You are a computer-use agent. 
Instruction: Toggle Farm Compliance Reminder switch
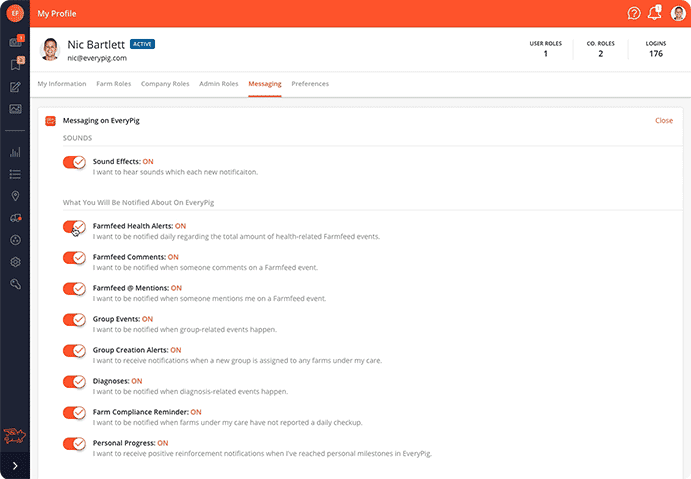tap(74, 412)
